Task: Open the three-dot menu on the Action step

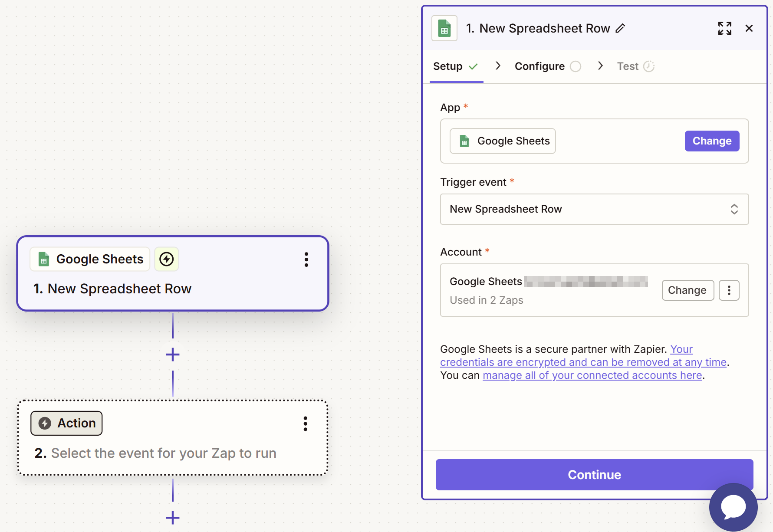Action: (305, 424)
